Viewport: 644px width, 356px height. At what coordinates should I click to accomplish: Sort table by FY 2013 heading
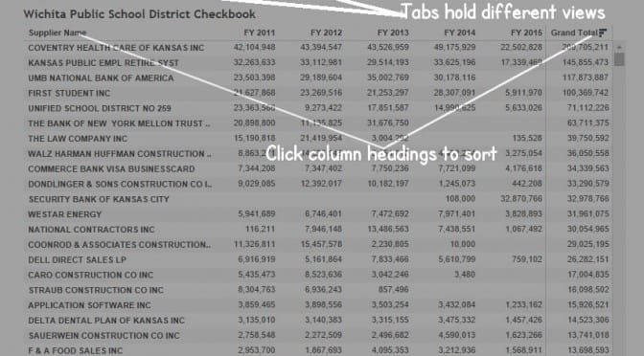tap(393, 33)
